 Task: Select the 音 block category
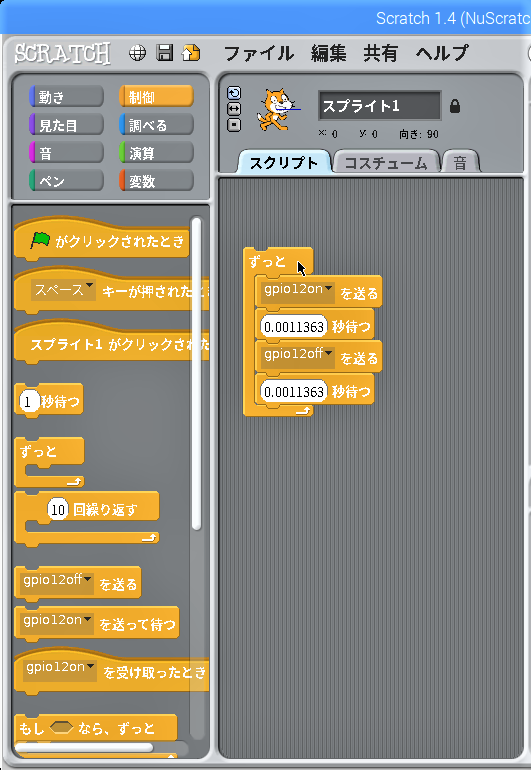[x=66, y=153]
